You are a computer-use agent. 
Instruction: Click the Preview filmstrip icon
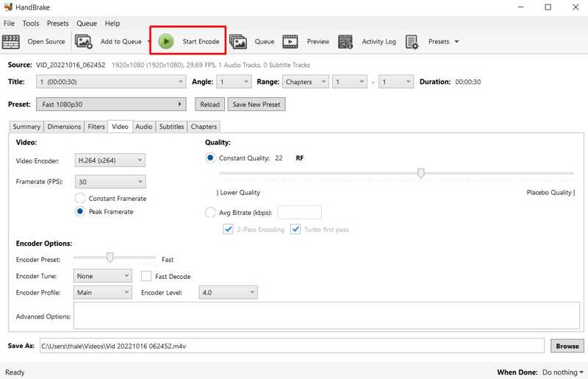(x=290, y=42)
